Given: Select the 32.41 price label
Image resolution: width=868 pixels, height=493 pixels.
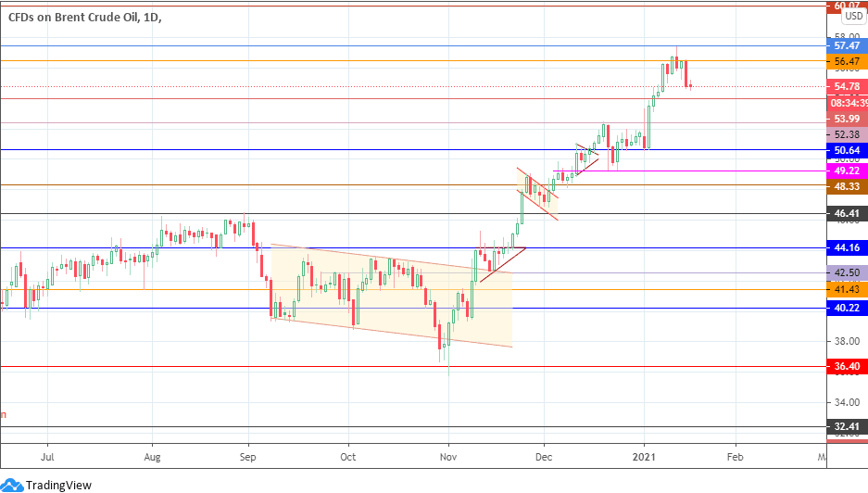Looking at the screenshot, I should click(x=847, y=426).
